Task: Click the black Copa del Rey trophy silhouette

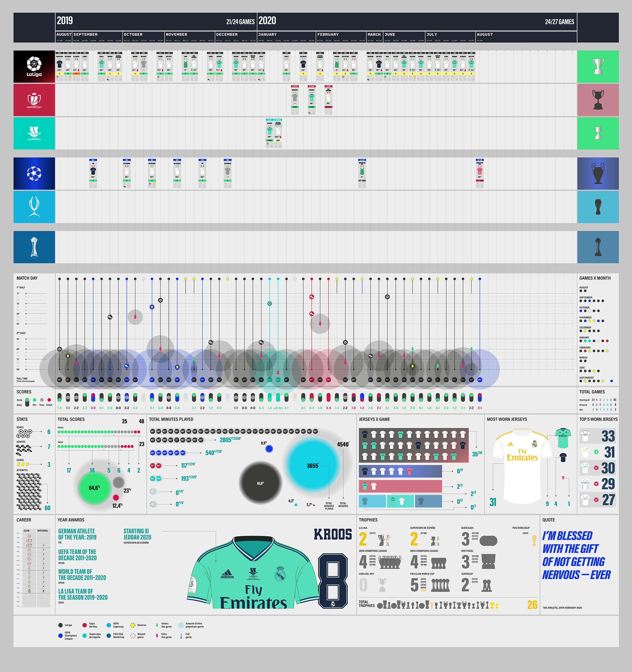Action: pos(598,100)
